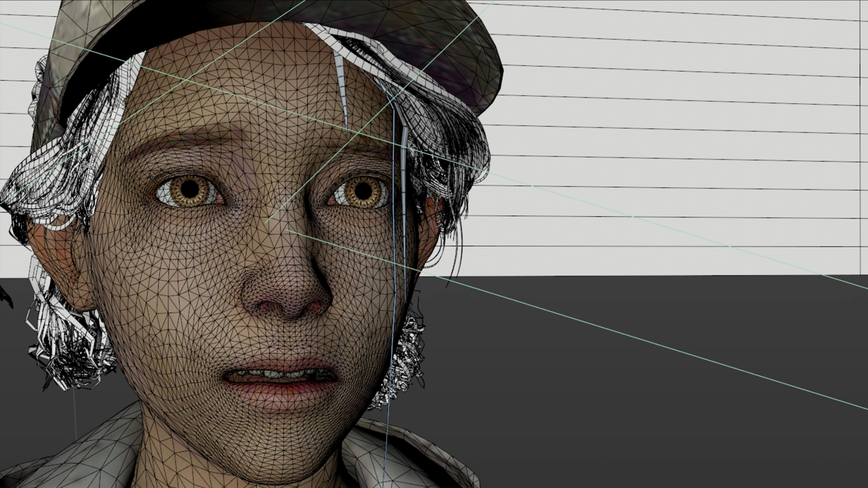The width and height of the screenshot is (868, 488).
Task: Select the curly hair bundle beside right jaw
Action: 407,357
